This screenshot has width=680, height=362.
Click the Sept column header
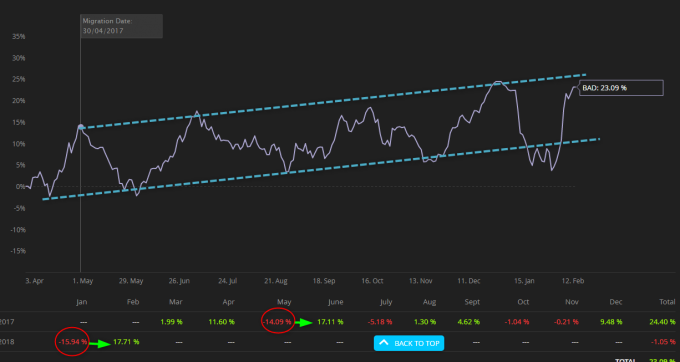(472, 302)
